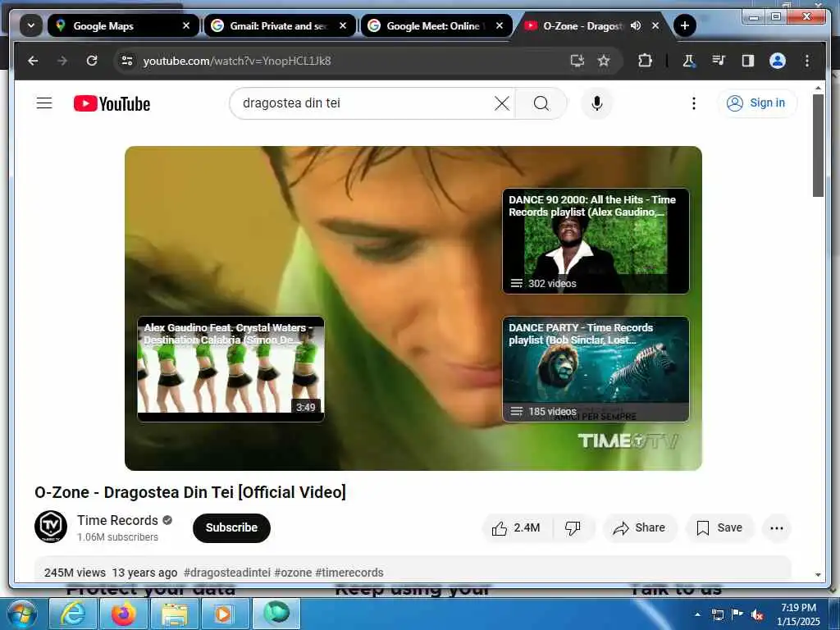This screenshot has width=840, height=630.
Task: Click the Sign in button
Action: point(756,103)
